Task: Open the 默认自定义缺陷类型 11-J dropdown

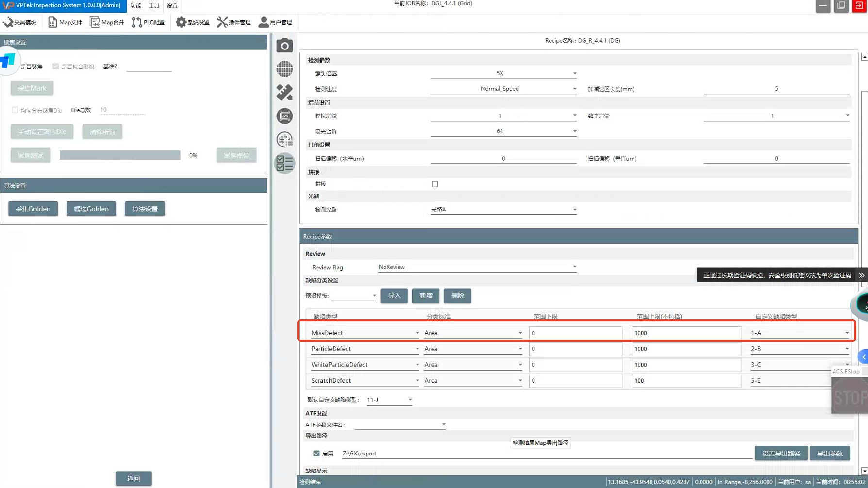Action: pos(389,400)
